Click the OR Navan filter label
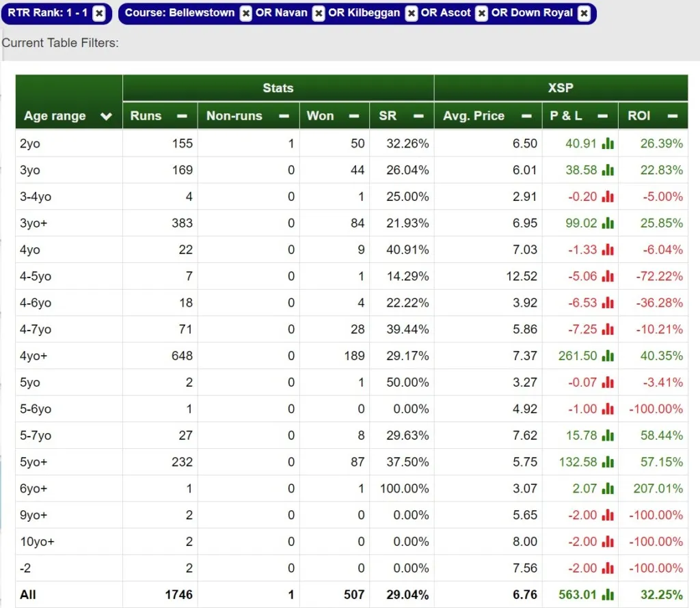 click(x=281, y=13)
